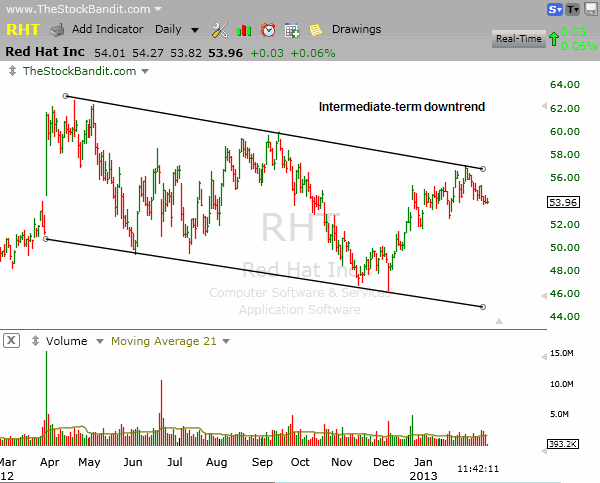Open the Drawings menu
This screenshot has width=600, height=483.
(356, 29)
